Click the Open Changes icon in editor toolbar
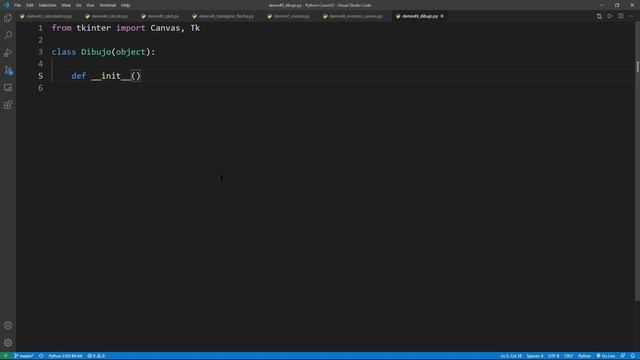 [x=599, y=16]
